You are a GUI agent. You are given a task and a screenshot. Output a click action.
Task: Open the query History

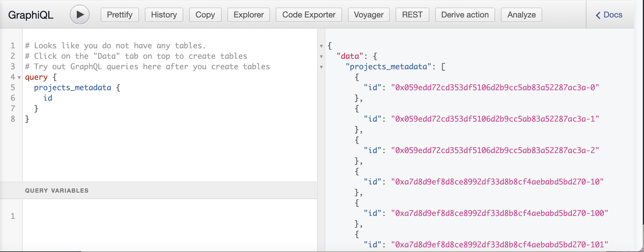click(x=164, y=15)
